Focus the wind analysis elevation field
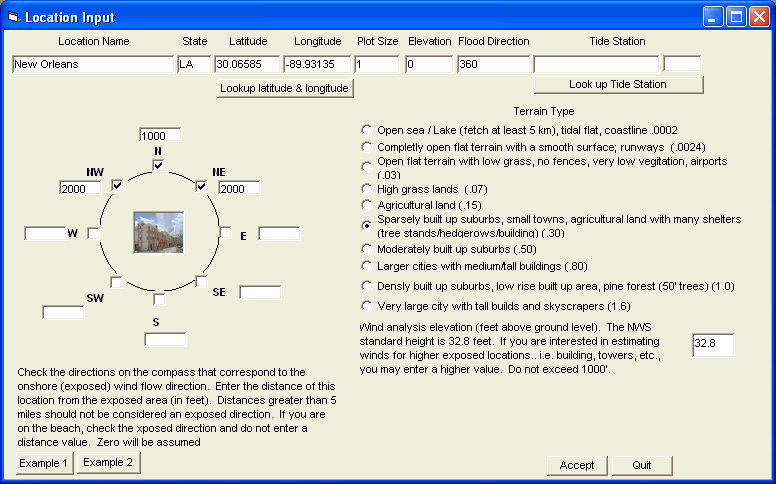This screenshot has width=776, height=484. (712, 345)
